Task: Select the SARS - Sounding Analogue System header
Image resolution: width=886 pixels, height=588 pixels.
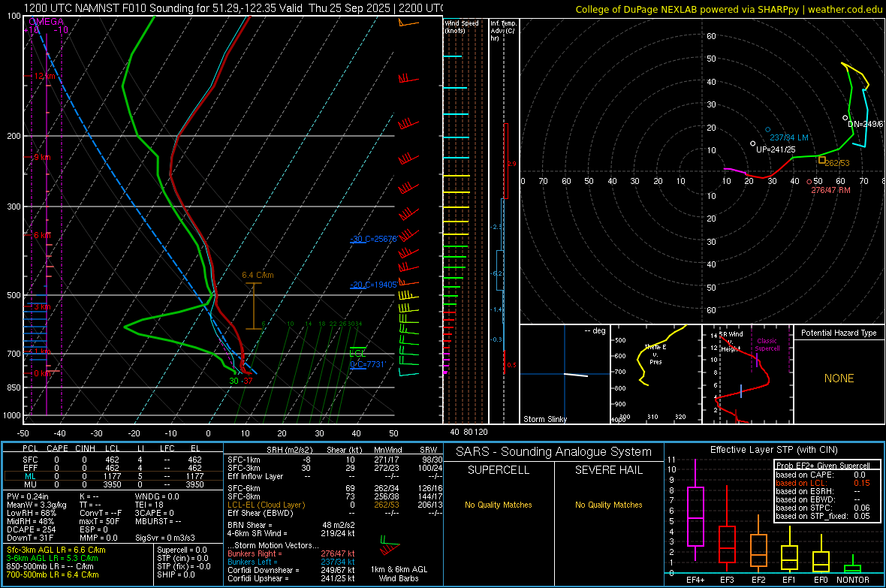Action: coord(554,452)
